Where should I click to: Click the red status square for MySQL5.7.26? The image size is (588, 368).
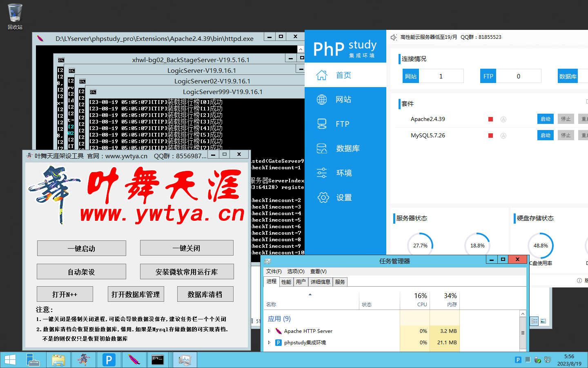[490, 136]
